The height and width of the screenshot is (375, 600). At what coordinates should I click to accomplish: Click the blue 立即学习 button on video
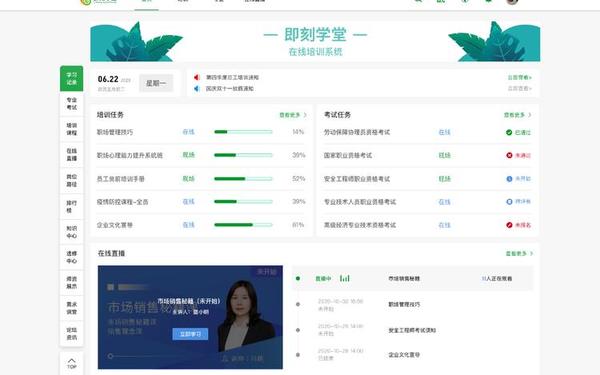[190, 334]
